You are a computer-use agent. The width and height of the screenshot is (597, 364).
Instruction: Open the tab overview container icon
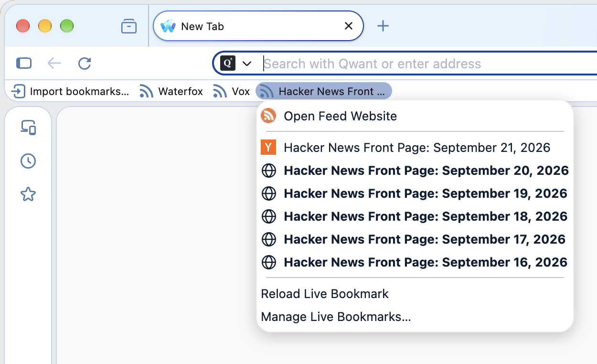(x=129, y=26)
